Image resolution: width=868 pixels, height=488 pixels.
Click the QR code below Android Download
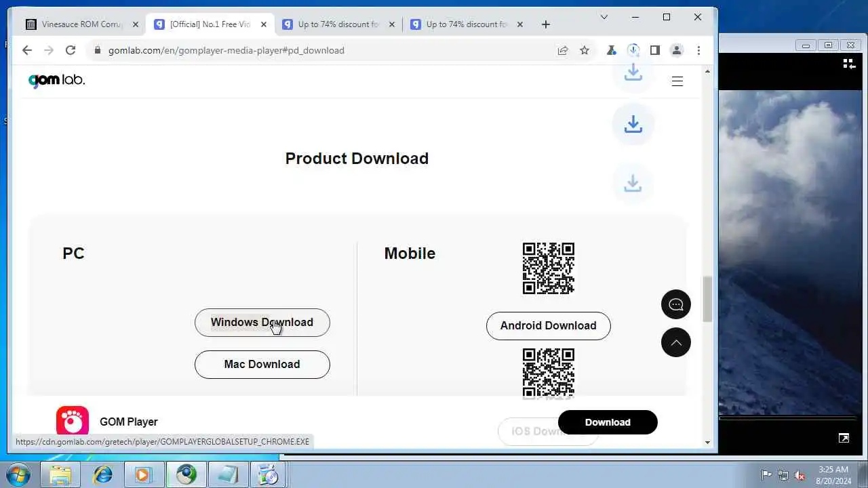549,372
